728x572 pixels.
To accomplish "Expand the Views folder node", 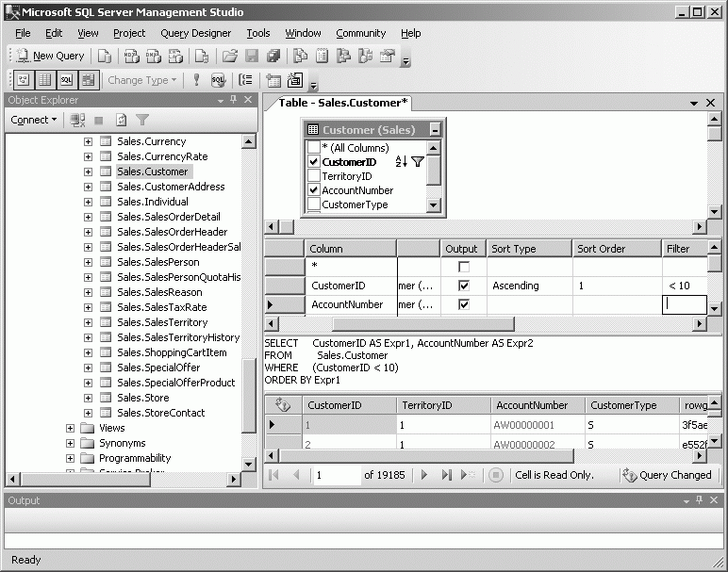I will coord(70,428).
